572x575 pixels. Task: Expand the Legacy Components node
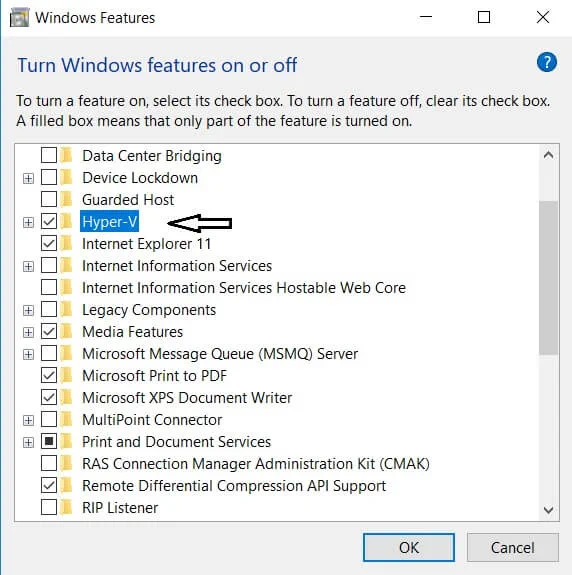click(28, 311)
